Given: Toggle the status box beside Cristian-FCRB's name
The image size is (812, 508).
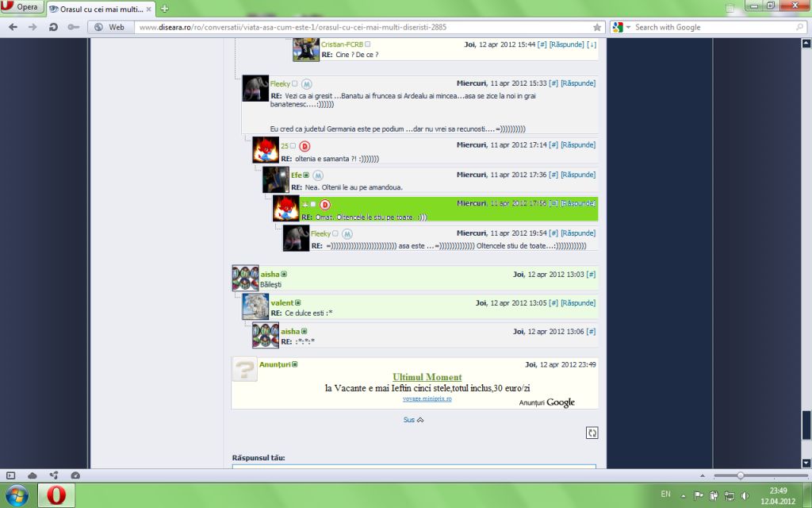Looking at the screenshot, I should 367,44.
